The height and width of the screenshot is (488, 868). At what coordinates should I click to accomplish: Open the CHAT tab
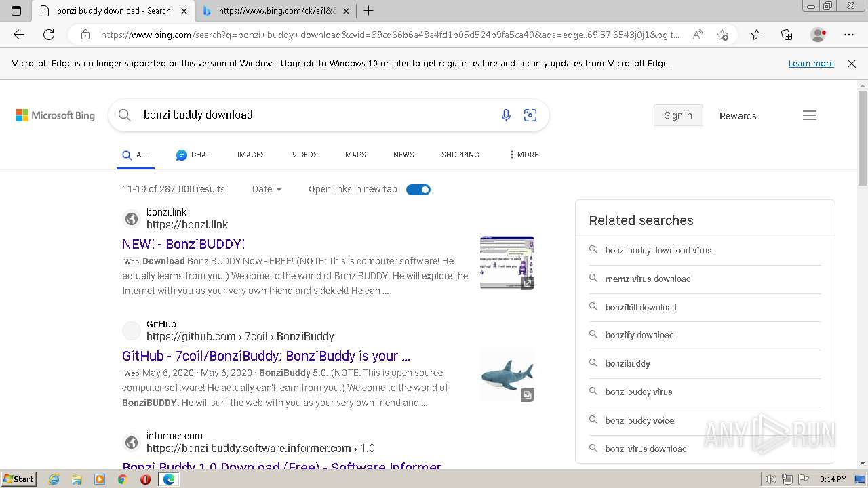click(193, 155)
